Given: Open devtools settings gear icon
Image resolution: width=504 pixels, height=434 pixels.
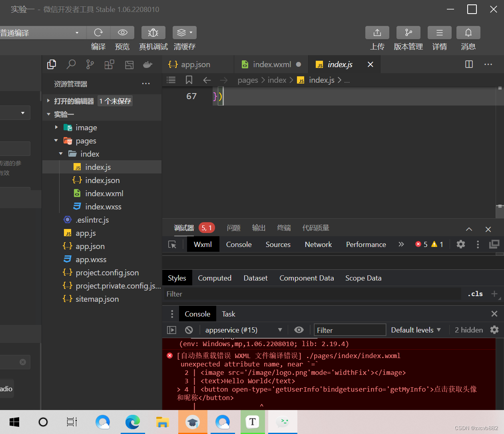Looking at the screenshot, I should click(x=461, y=244).
